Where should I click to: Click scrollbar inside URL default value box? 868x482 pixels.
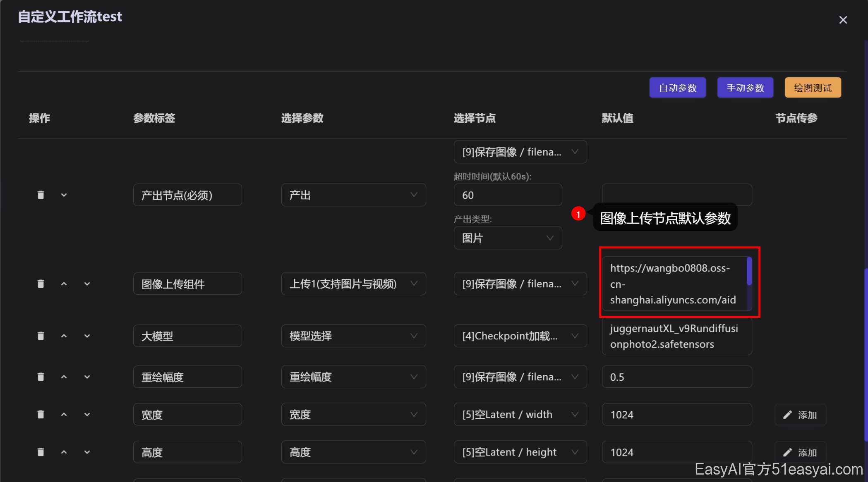point(749,271)
